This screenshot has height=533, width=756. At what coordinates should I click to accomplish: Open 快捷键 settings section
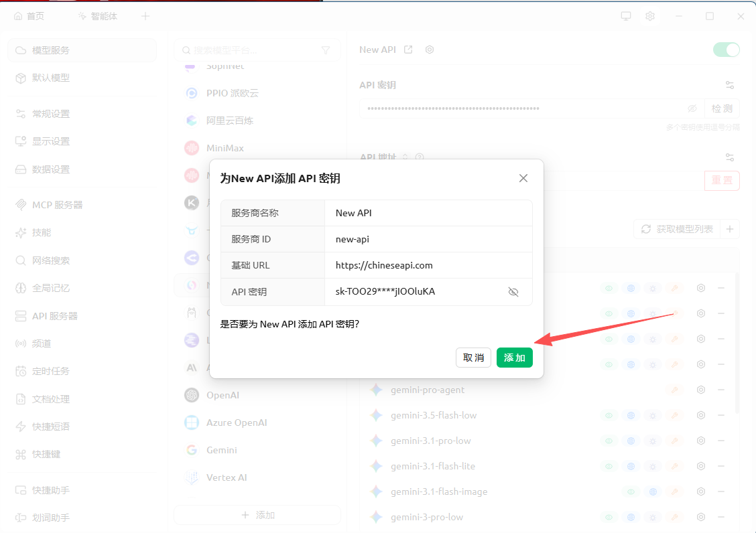click(82, 455)
